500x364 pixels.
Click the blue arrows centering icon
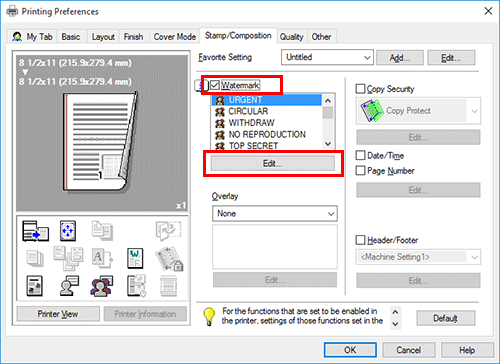pos(68,231)
